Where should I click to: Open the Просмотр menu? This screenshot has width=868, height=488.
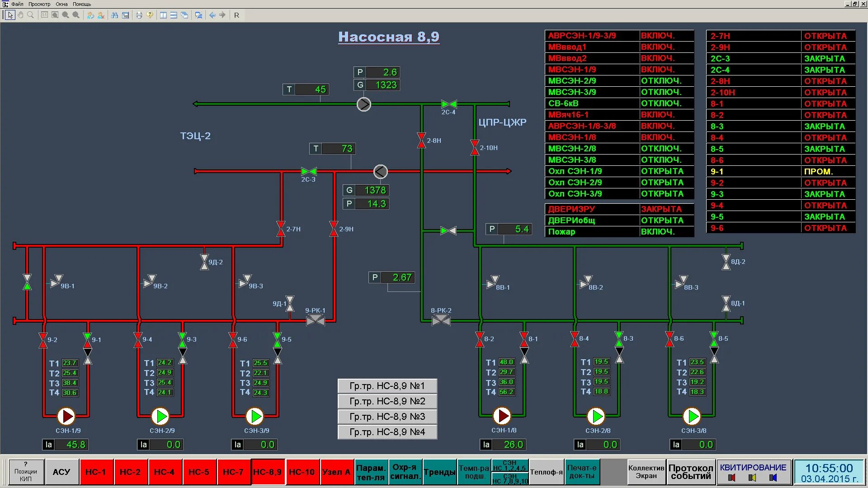[39, 4]
